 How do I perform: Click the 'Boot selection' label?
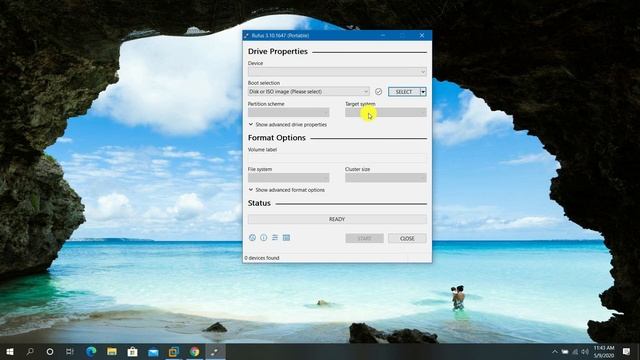(264, 83)
